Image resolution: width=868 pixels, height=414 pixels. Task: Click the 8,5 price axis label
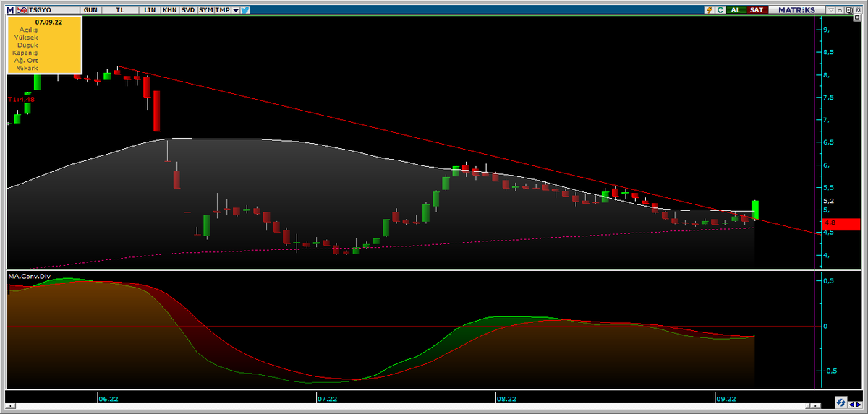[828, 52]
